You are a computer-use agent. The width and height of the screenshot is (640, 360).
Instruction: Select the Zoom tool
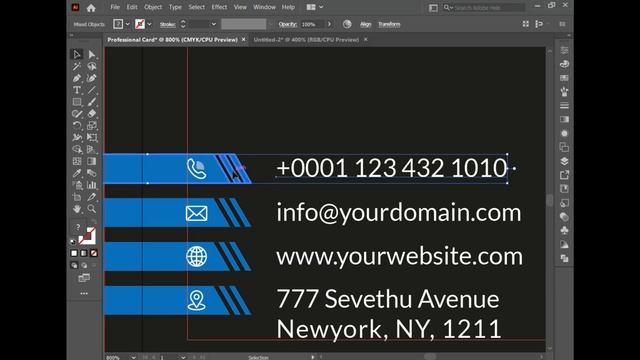[92, 209]
